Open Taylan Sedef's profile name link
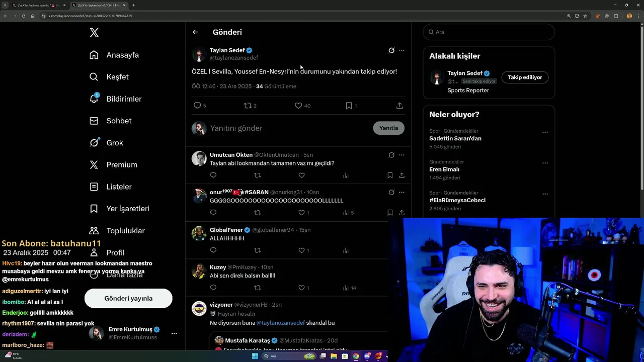 pos(227,50)
